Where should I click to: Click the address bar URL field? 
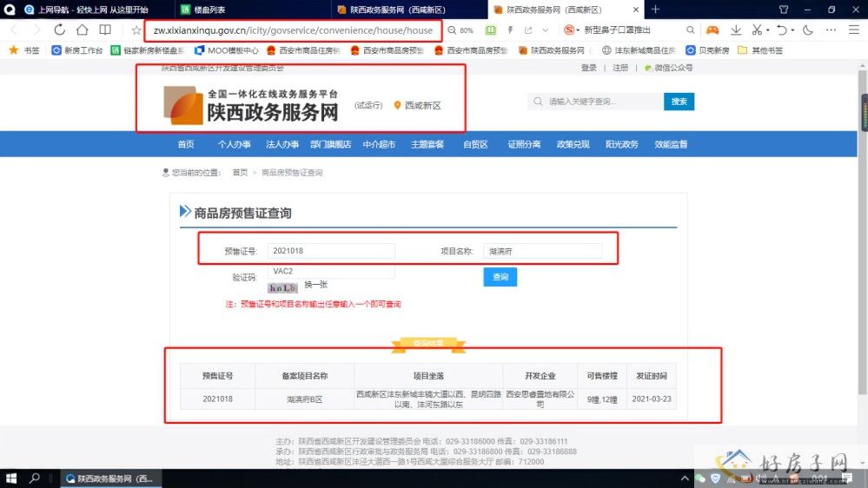(293, 30)
